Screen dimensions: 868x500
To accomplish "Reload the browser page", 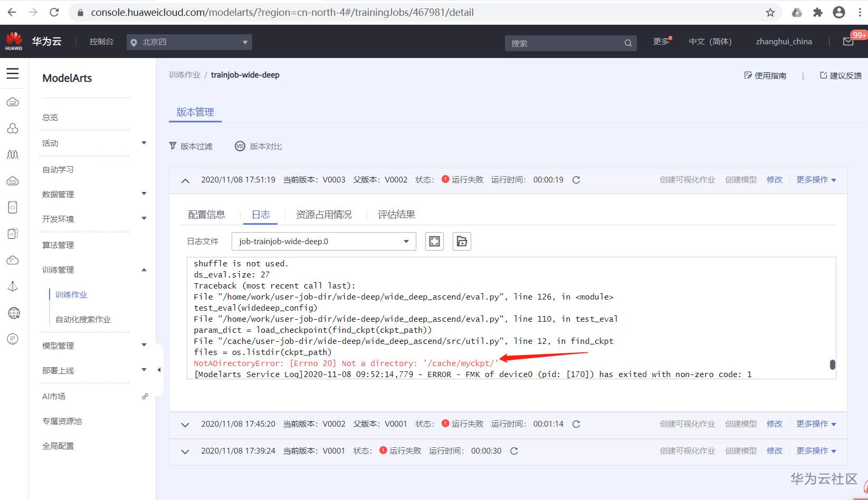I will (x=54, y=12).
